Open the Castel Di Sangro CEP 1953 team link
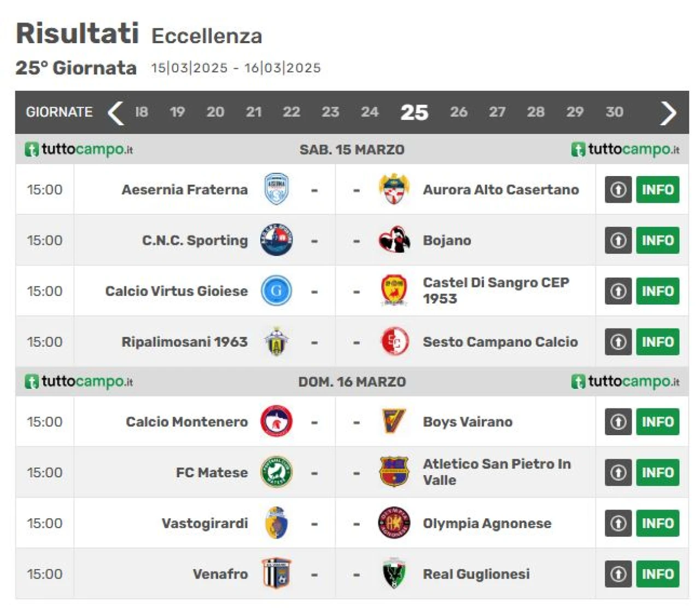Screen dimensions: 700x608 pyautogui.click(x=496, y=291)
